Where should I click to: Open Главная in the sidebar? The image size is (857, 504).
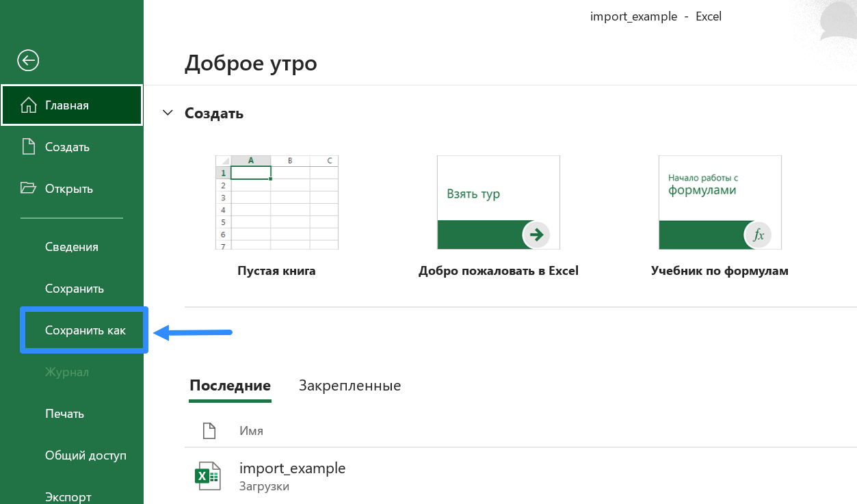pyautogui.click(x=72, y=105)
